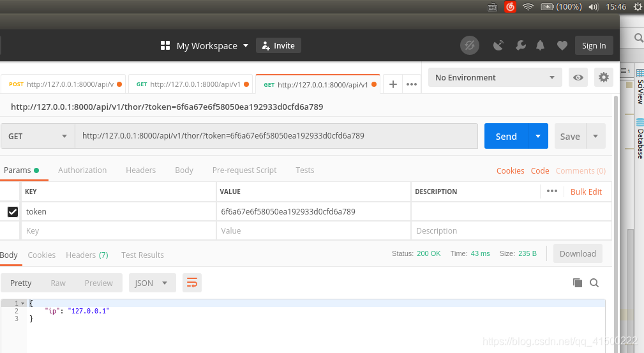
Task: Click the Send button
Action: [x=506, y=136]
